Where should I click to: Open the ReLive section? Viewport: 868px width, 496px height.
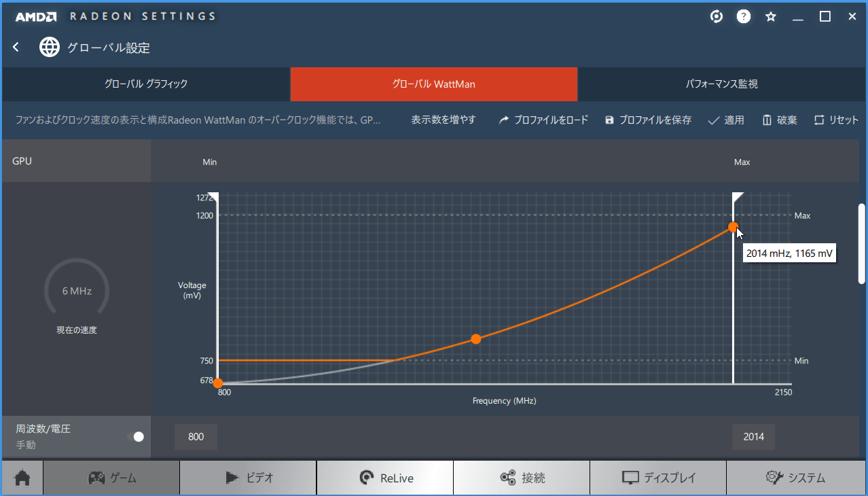(x=385, y=478)
